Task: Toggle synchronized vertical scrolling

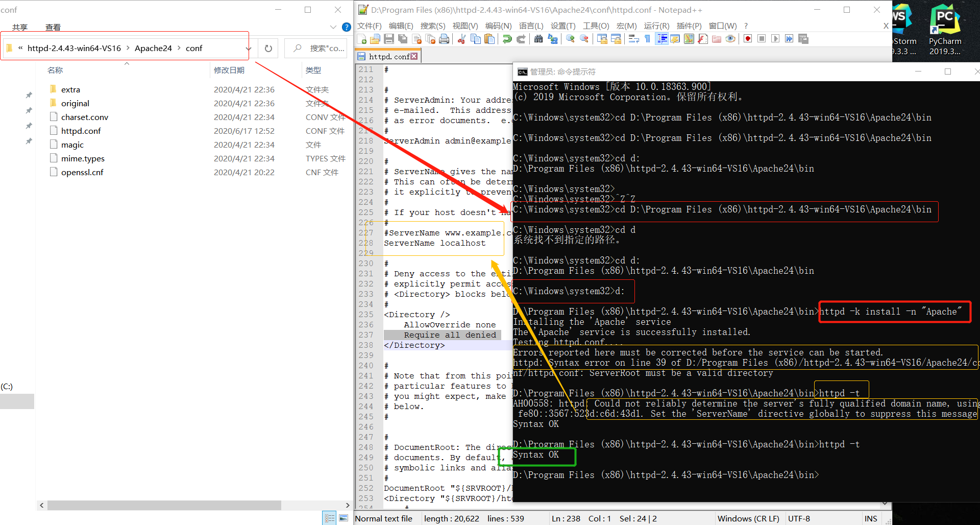Action: click(602, 39)
